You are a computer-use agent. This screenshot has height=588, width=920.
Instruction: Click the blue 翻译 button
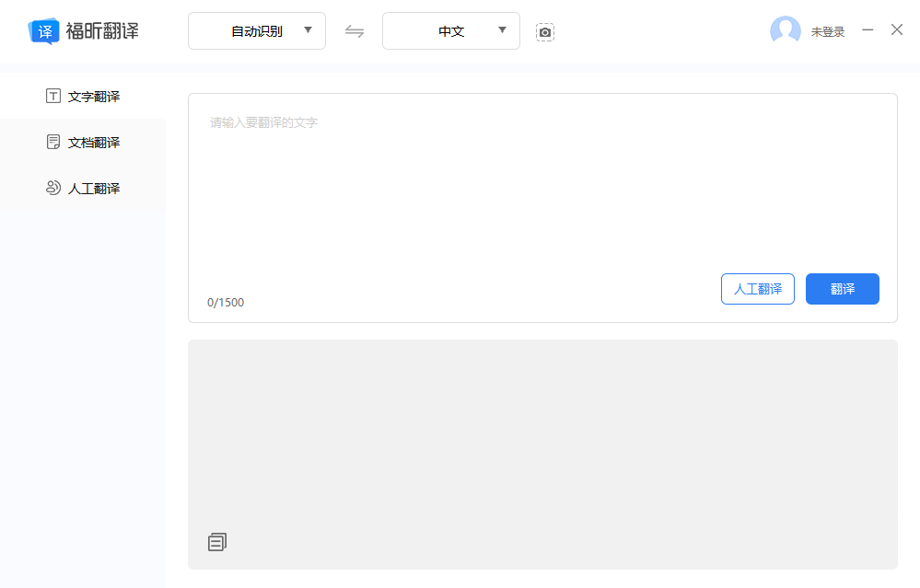[842, 288]
